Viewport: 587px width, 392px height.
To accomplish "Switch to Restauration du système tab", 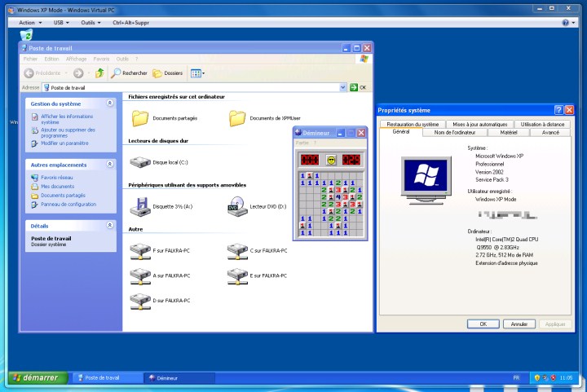I will click(413, 124).
